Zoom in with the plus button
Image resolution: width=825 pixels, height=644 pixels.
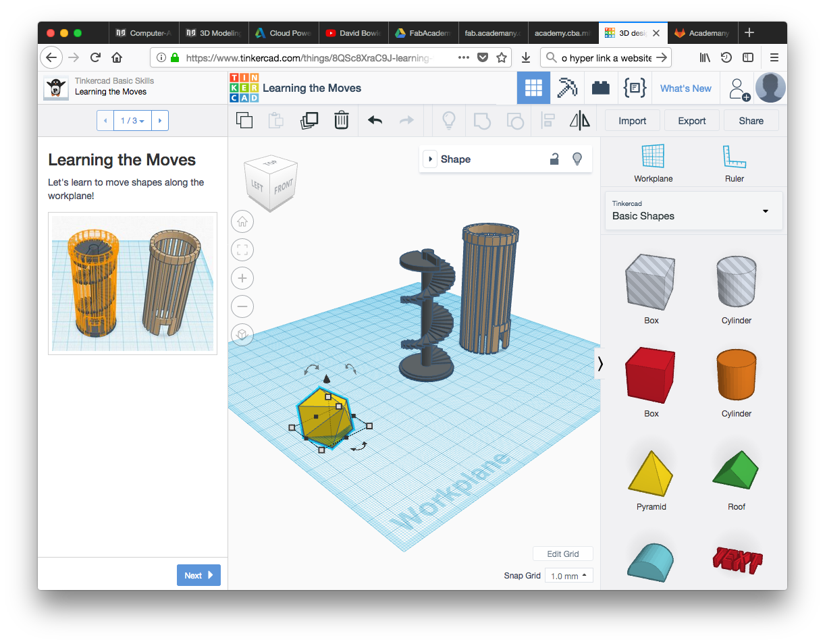tap(242, 278)
